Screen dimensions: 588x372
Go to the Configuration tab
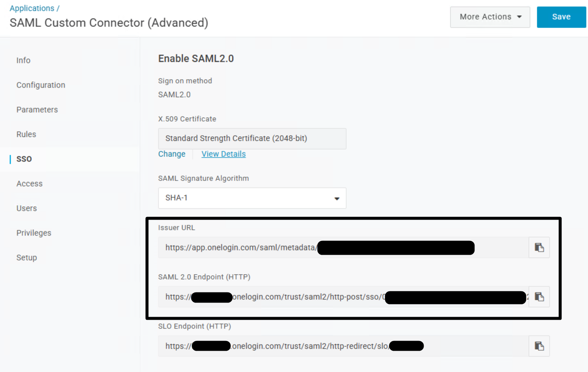point(41,85)
